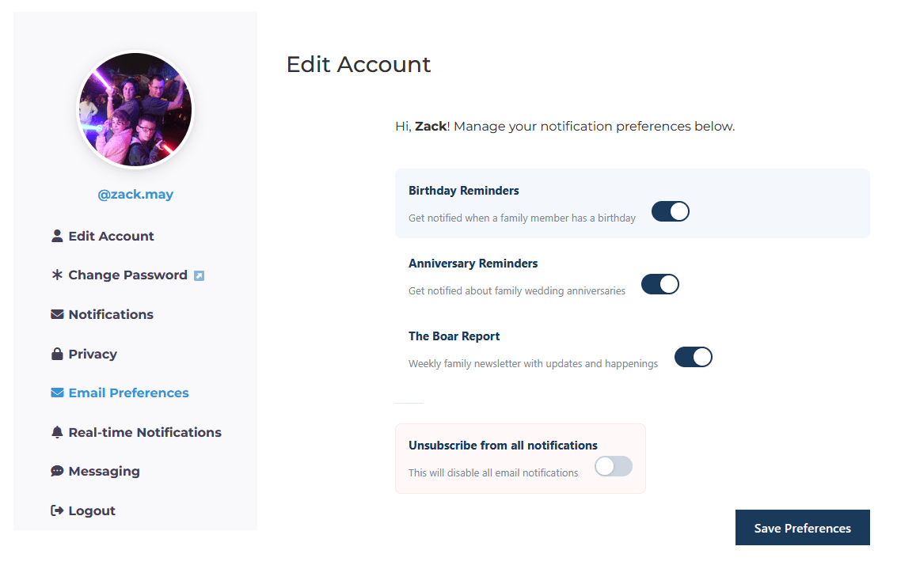Click the person icon beside Edit Account

point(57,236)
